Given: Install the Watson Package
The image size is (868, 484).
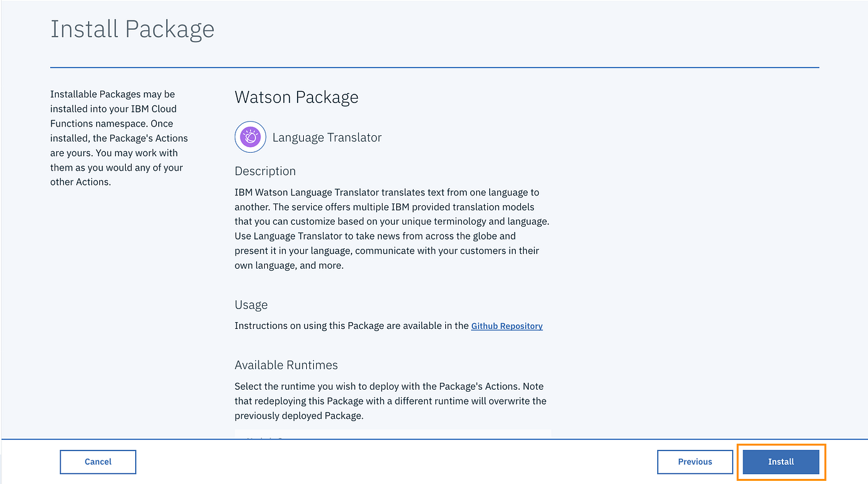Looking at the screenshot, I should 781,462.
